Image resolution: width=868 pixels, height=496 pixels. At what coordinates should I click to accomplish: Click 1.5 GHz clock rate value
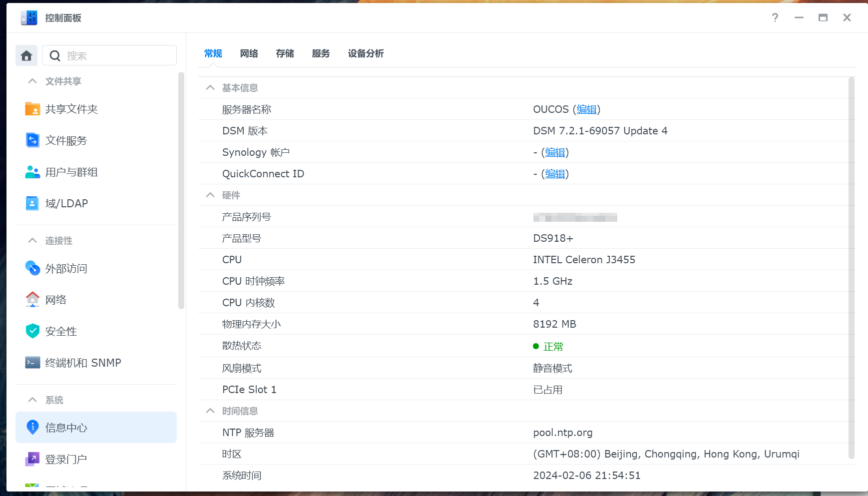(553, 281)
